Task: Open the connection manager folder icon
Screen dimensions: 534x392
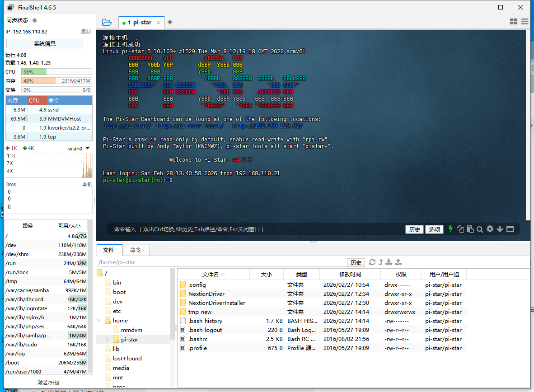Action: point(107,22)
